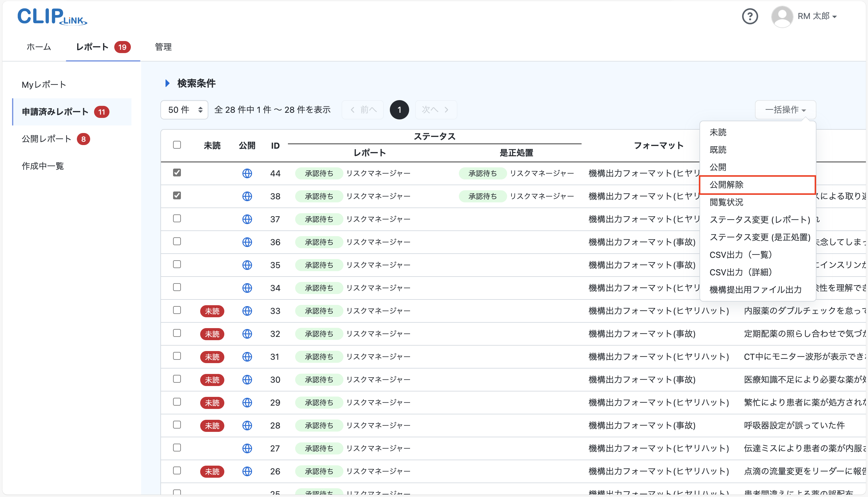Toggle the select-all checkbox in the table header
Image resolution: width=868 pixels, height=497 pixels.
tap(177, 145)
